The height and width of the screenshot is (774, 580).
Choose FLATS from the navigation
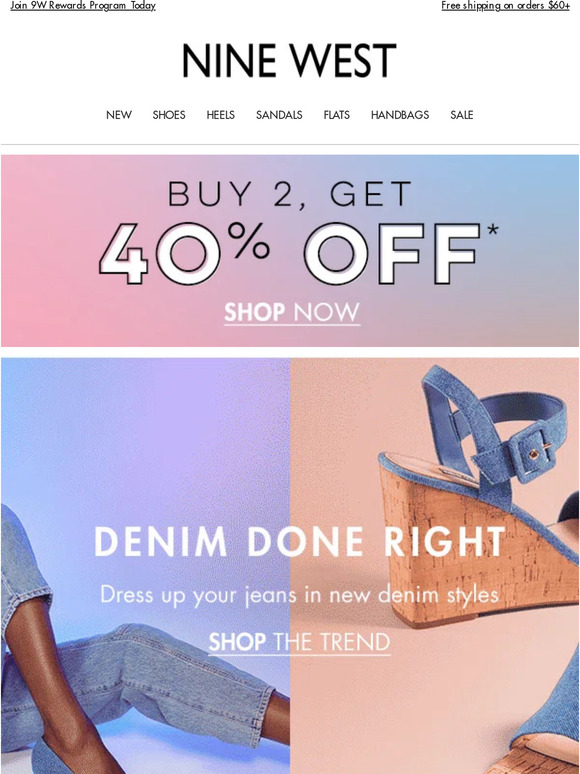pyautogui.click(x=337, y=115)
